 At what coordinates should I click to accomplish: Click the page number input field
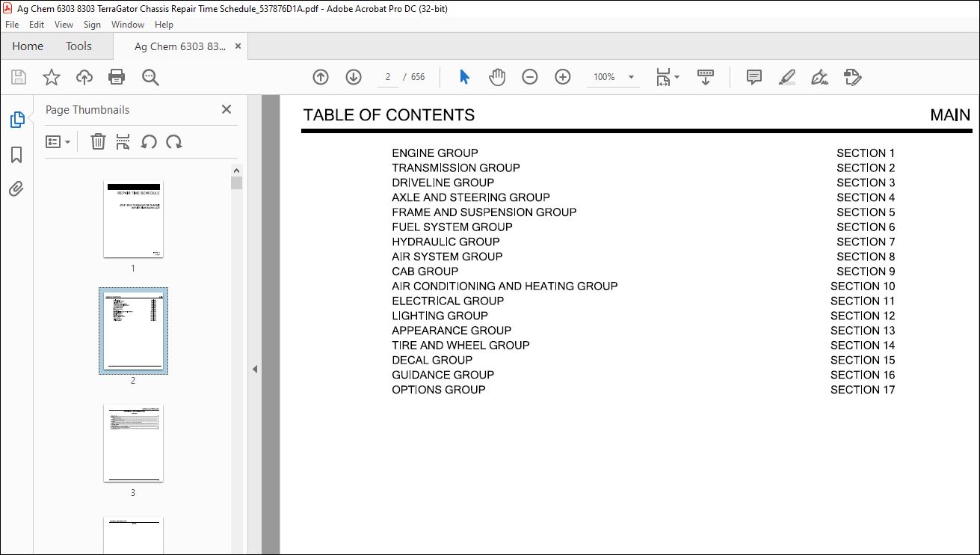[x=388, y=77]
